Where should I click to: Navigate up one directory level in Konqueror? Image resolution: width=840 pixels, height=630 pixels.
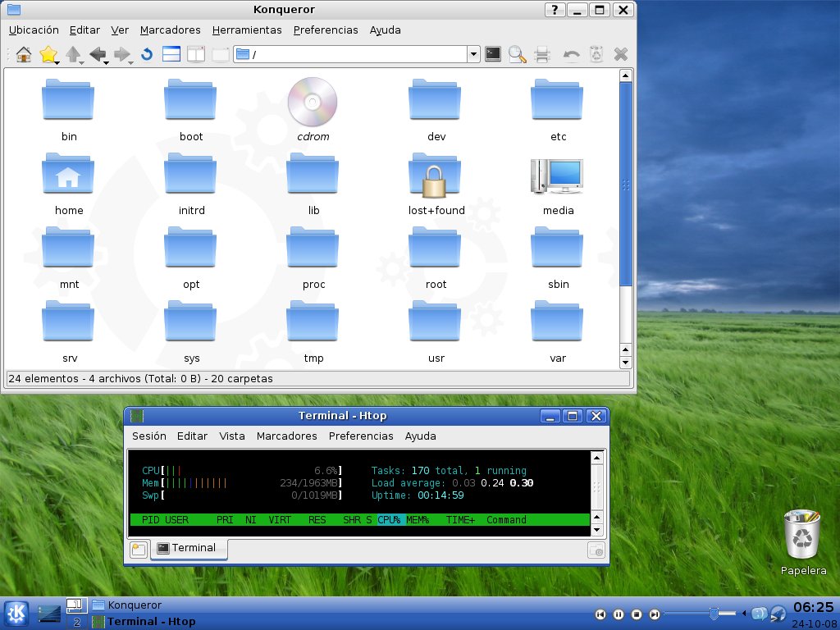[73, 54]
